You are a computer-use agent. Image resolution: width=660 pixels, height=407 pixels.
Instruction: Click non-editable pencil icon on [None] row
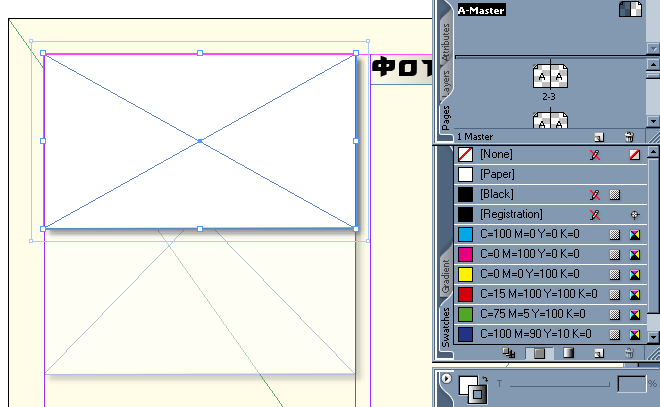595,155
